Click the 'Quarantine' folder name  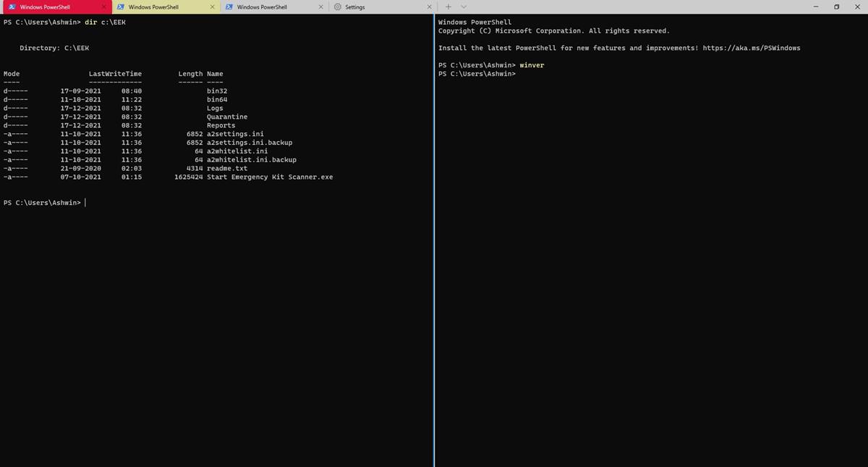227,117
